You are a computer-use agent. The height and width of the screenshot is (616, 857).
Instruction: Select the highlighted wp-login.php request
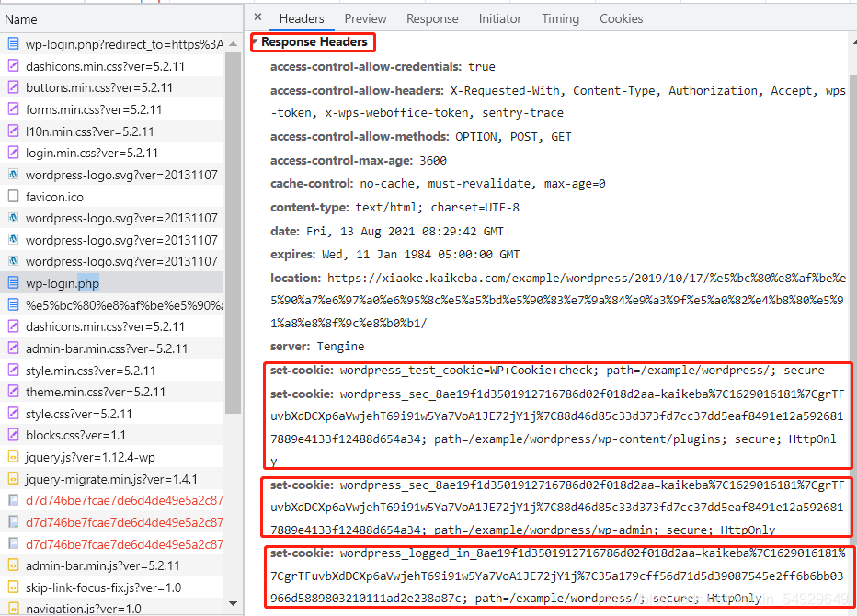point(112,283)
